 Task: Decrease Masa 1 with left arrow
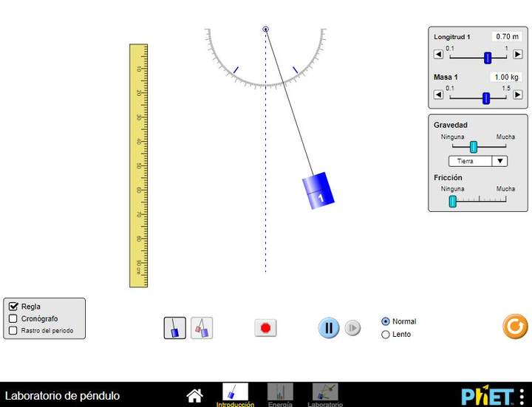(438, 95)
